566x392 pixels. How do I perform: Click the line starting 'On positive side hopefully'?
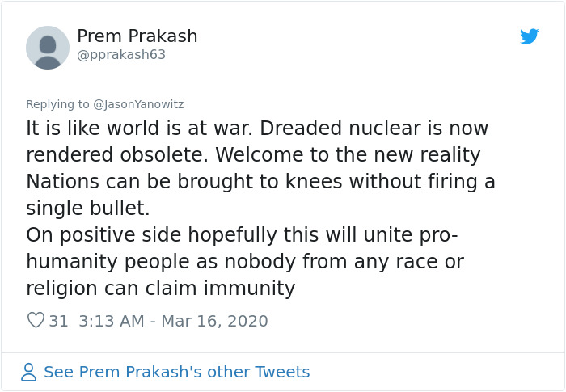[242, 235]
